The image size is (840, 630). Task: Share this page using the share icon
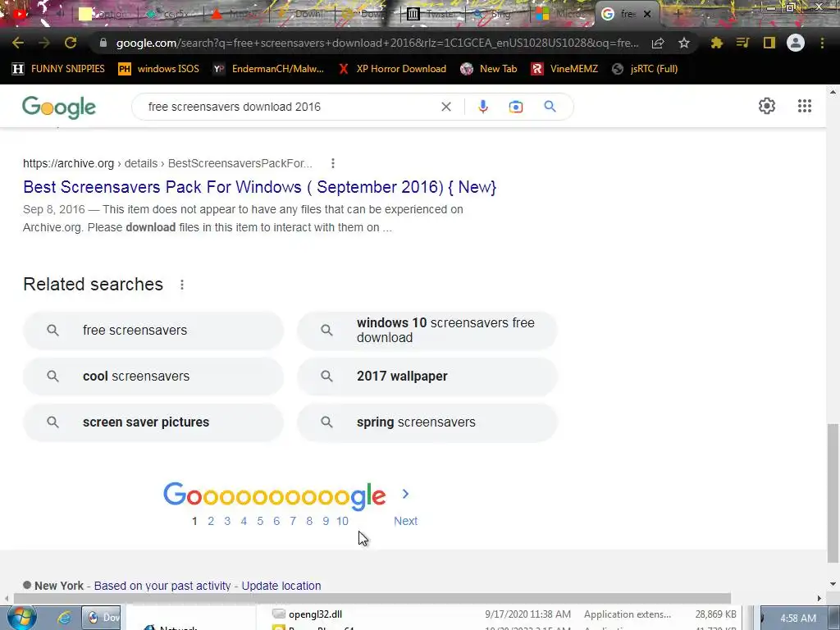click(x=658, y=43)
